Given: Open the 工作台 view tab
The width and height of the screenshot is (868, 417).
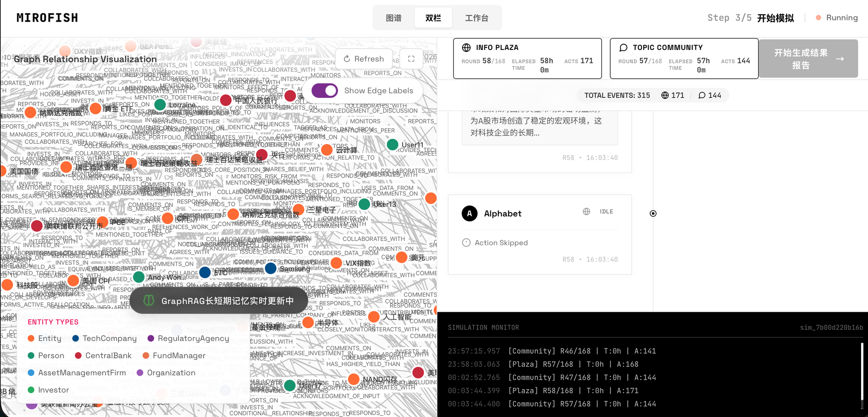Looking at the screenshot, I should pos(477,18).
